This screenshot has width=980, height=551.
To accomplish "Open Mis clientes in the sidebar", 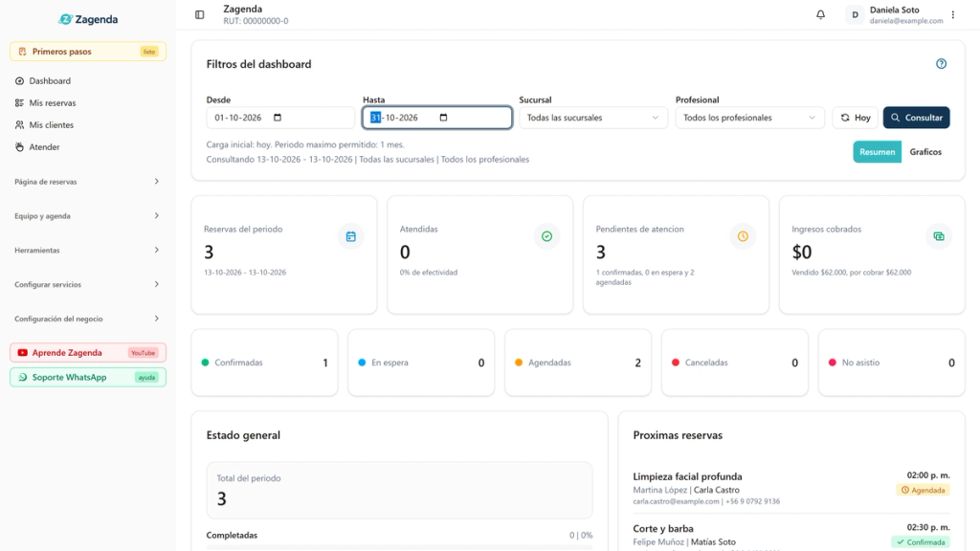I will (x=87, y=125).
